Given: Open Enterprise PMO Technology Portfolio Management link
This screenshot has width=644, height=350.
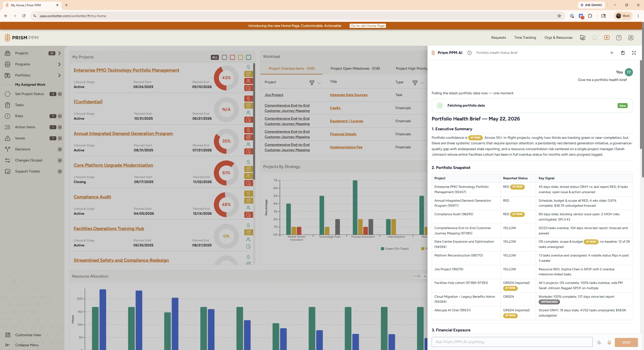Looking at the screenshot, I should point(126,70).
